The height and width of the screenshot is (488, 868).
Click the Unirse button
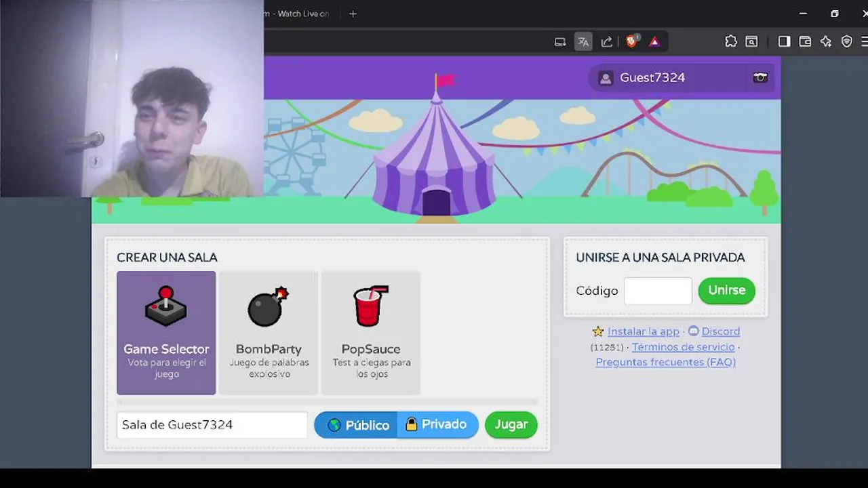[727, 291]
